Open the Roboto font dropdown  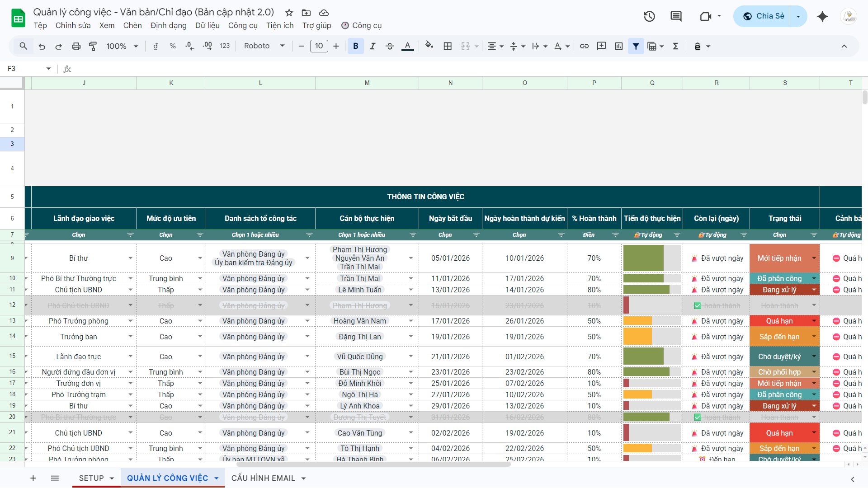(x=264, y=46)
